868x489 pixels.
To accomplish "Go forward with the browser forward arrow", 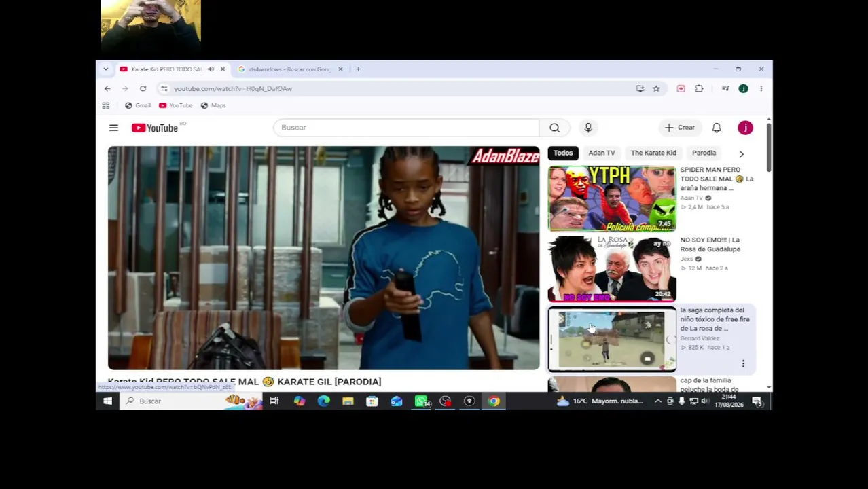I will (125, 88).
